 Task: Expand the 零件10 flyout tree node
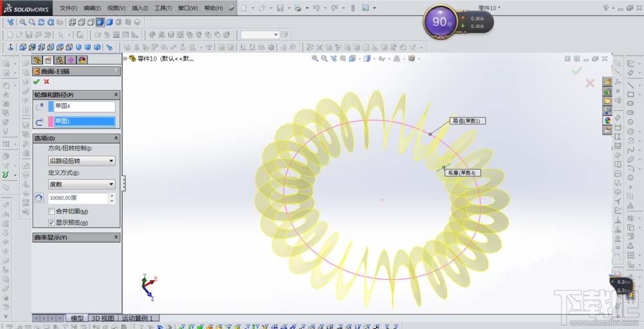pyautogui.click(x=126, y=59)
